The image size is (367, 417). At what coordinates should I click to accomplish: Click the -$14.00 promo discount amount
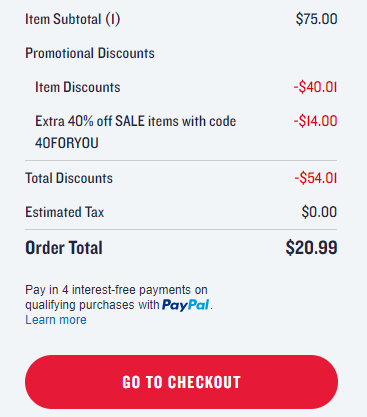pos(315,121)
